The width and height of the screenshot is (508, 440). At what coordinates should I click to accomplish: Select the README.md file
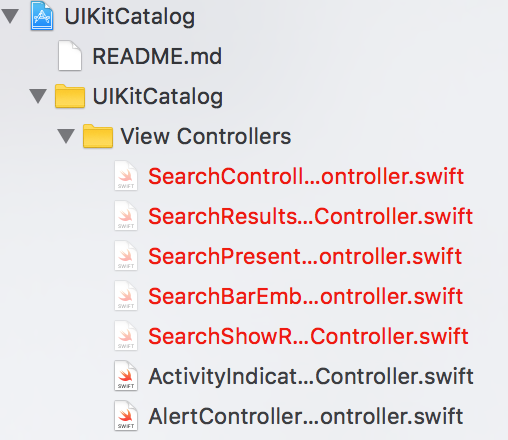click(x=157, y=56)
